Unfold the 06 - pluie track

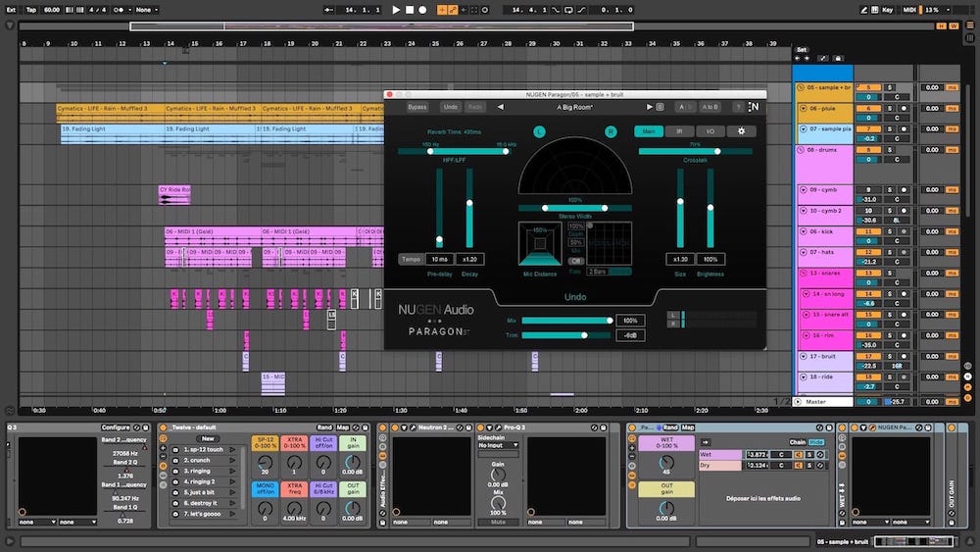coord(804,108)
